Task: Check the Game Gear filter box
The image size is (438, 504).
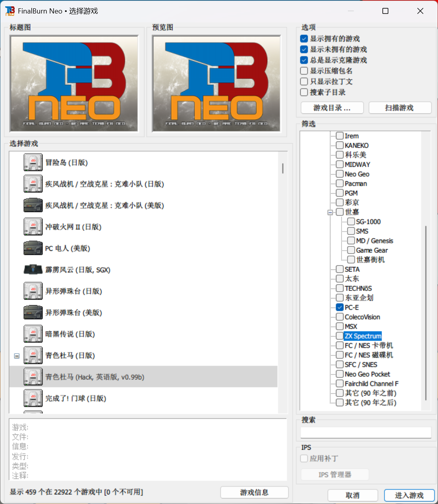Action: click(x=351, y=250)
